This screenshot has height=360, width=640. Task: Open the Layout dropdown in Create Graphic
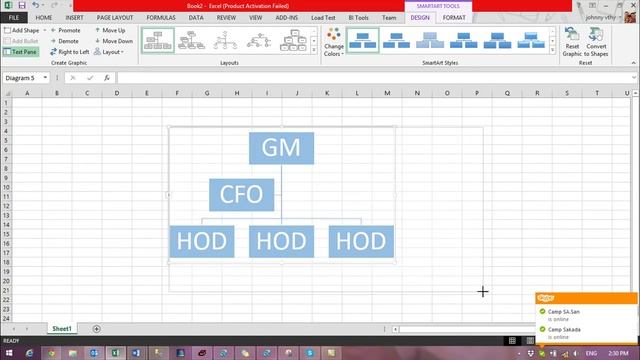coord(109,52)
